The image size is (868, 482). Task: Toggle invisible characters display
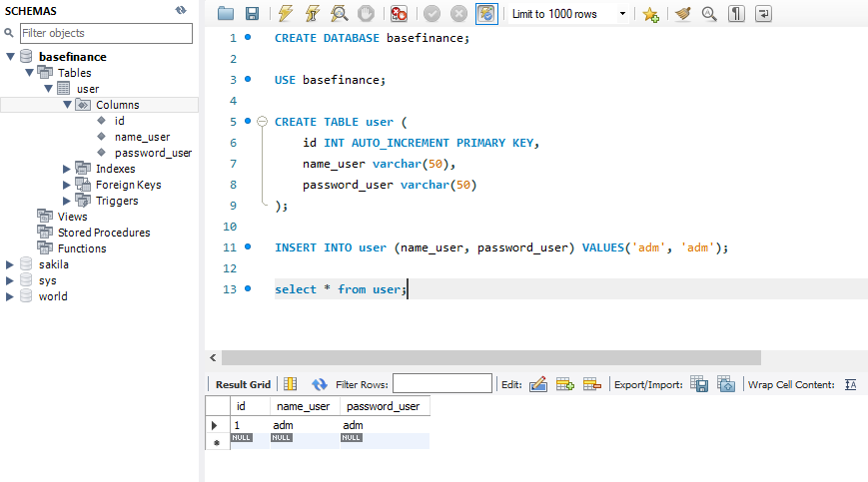(736, 14)
